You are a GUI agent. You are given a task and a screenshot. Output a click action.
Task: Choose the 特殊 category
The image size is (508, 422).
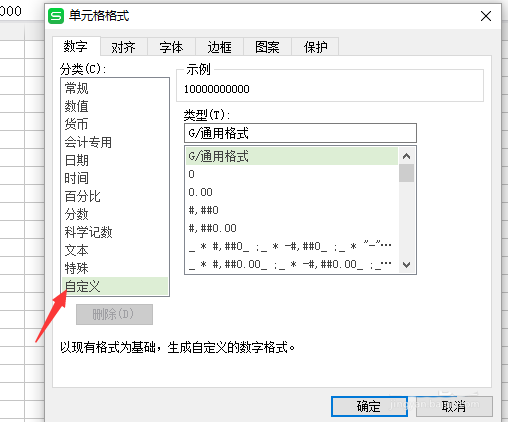point(115,268)
